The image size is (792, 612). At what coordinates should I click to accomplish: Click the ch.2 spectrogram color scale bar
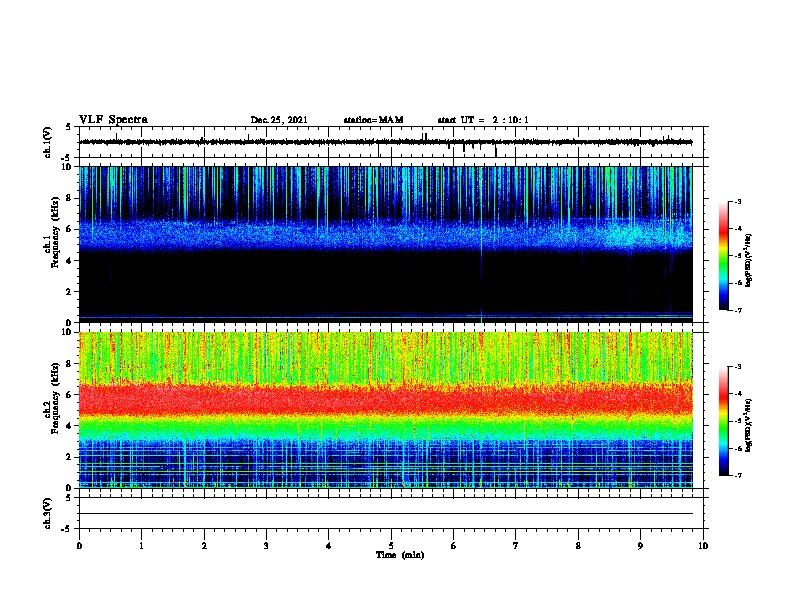click(723, 421)
